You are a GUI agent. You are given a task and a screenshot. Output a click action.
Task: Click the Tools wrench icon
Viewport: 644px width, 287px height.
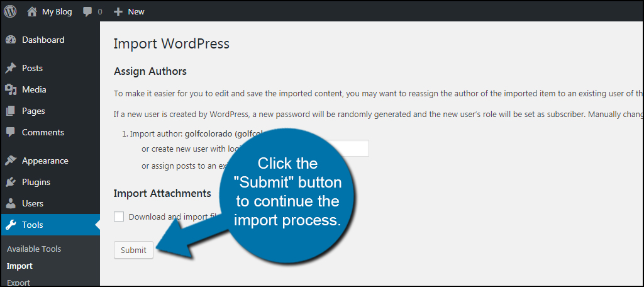click(10, 225)
